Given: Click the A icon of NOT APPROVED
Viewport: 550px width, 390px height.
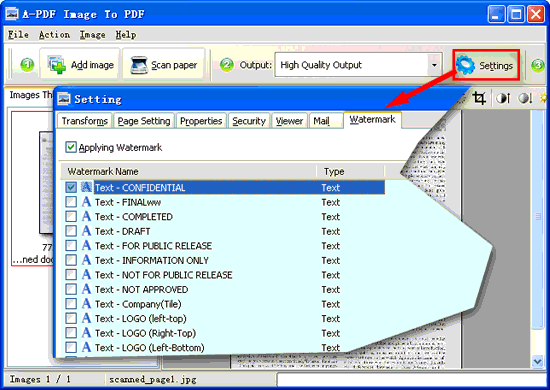Looking at the screenshot, I should [x=86, y=289].
